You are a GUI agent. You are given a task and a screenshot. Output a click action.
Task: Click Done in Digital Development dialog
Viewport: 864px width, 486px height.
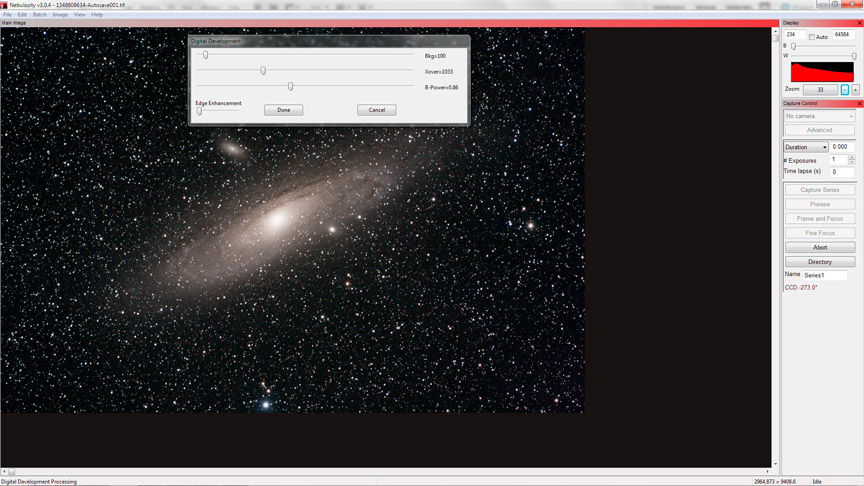[283, 110]
